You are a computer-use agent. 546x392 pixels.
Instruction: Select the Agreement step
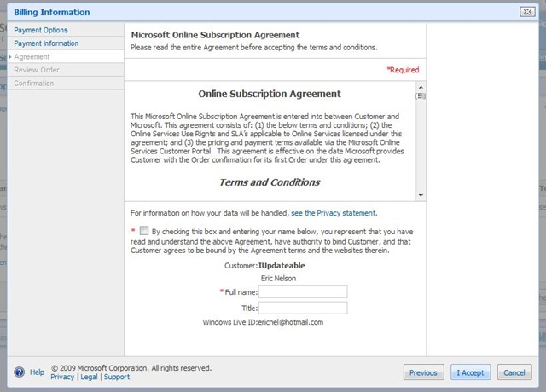point(32,57)
